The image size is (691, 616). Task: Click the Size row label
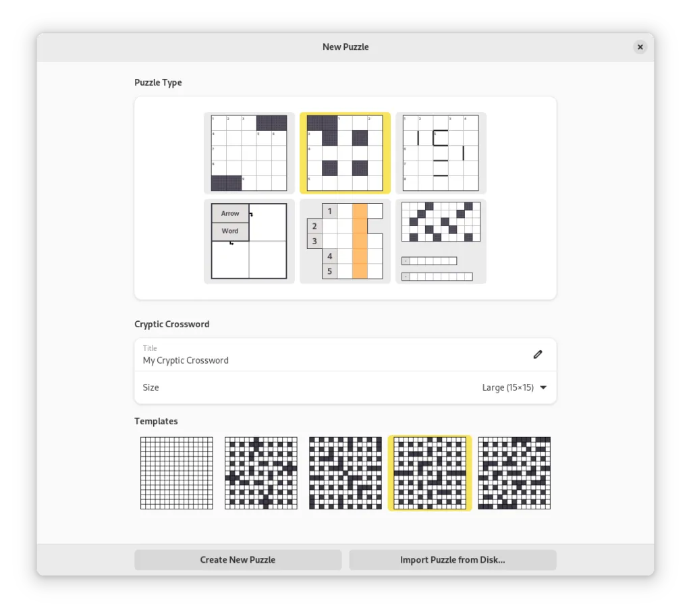[x=151, y=388]
